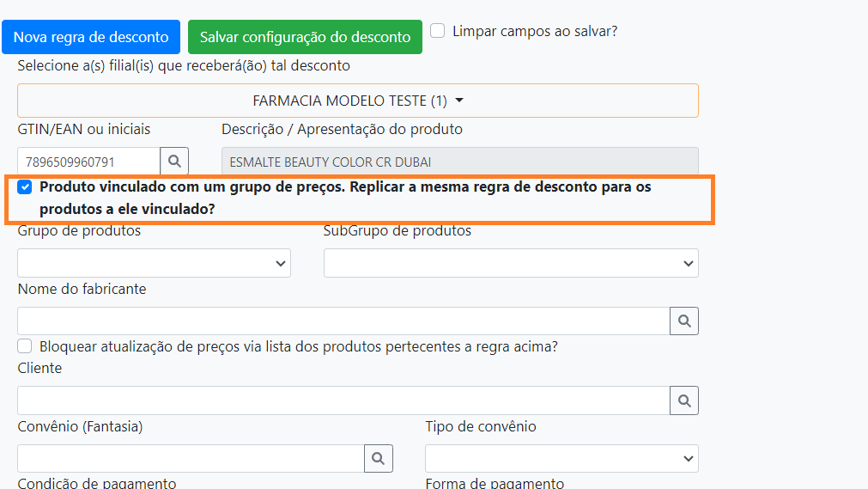Click the Convênio (Fantasia) input box
868x489 pixels.
point(190,458)
